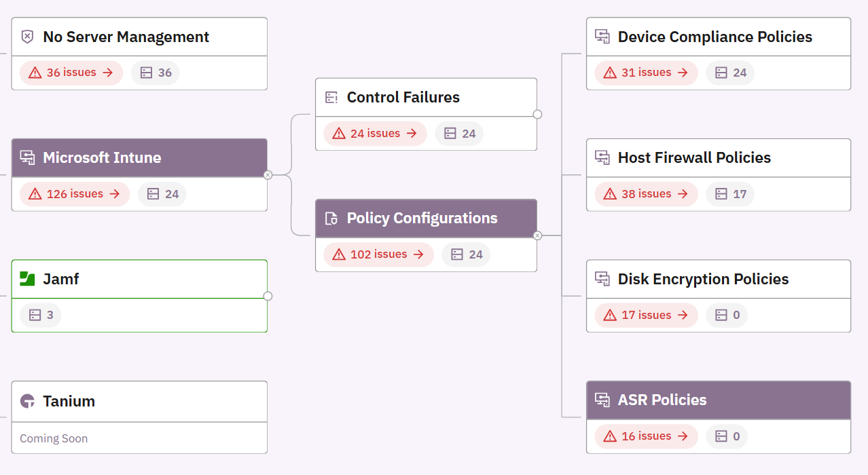Image resolution: width=868 pixels, height=475 pixels.
Task: Collapse the Microsoft Intune branch connector
Action: (x=268, y=174)
